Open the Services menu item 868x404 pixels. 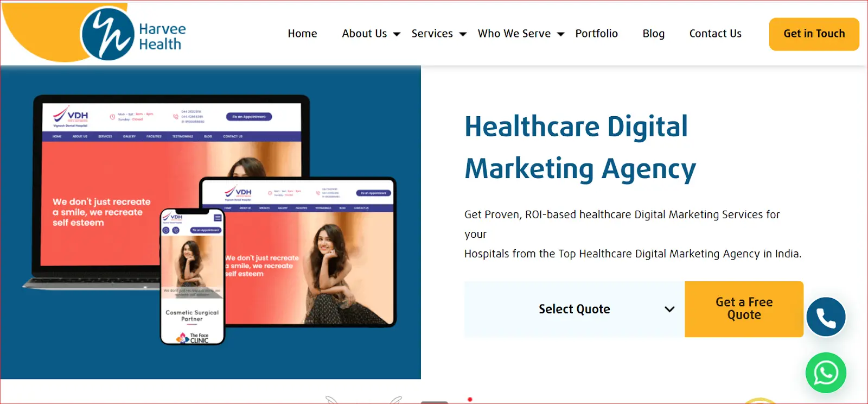pos(432,34)
